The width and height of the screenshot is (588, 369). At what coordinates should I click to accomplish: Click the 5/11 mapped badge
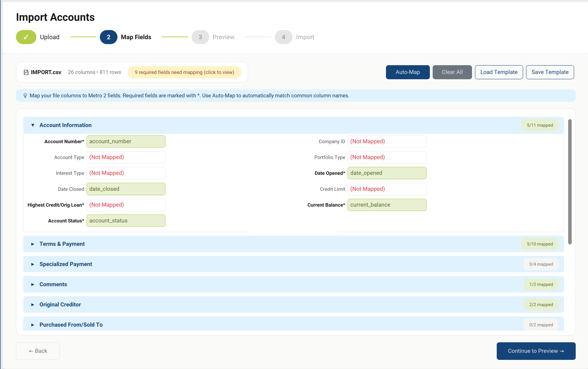coord(540,125)
